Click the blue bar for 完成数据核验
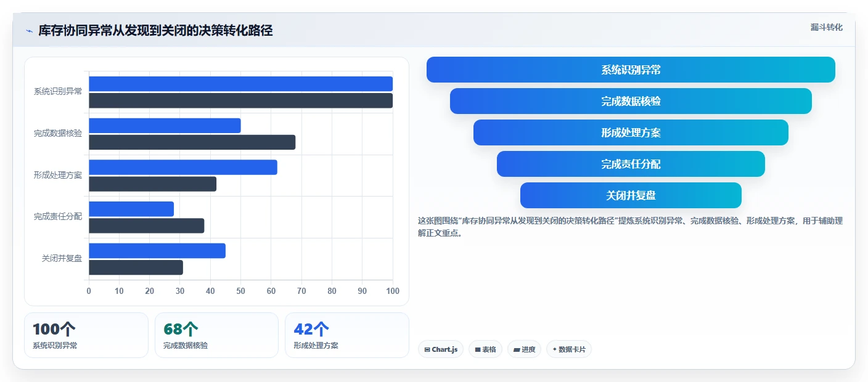The image size is (868, 382). click(x=165, y=126)
